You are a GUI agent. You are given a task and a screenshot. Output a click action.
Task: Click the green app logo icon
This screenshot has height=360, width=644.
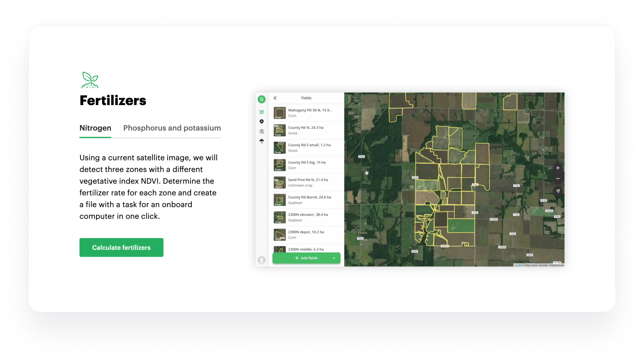[261, 99]
